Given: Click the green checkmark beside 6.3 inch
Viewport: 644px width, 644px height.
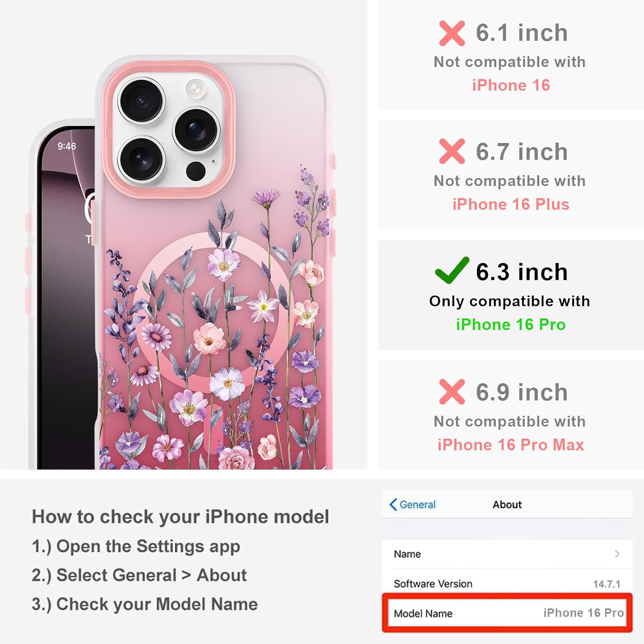Looking at the screenshot, I should point(452,270).
